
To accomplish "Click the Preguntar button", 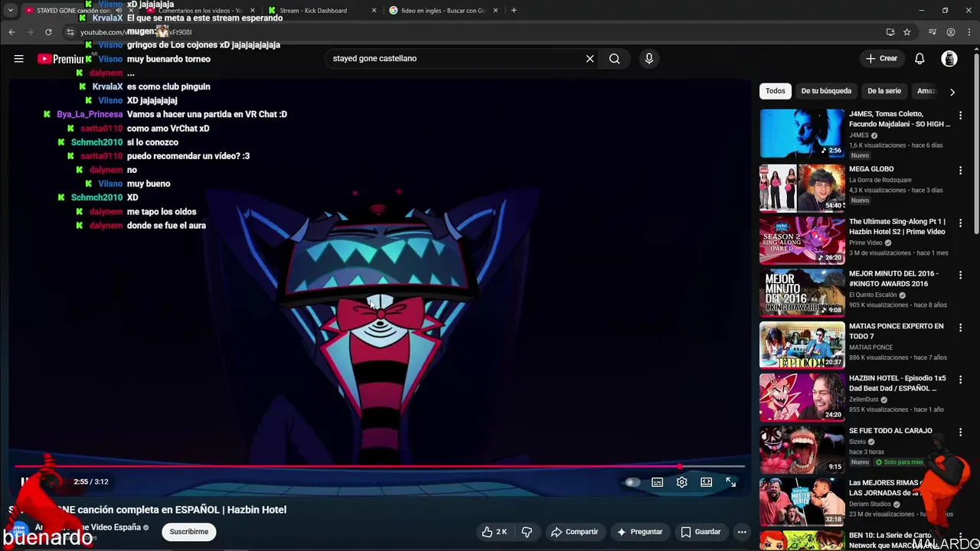I will click(x=639, y=532).
